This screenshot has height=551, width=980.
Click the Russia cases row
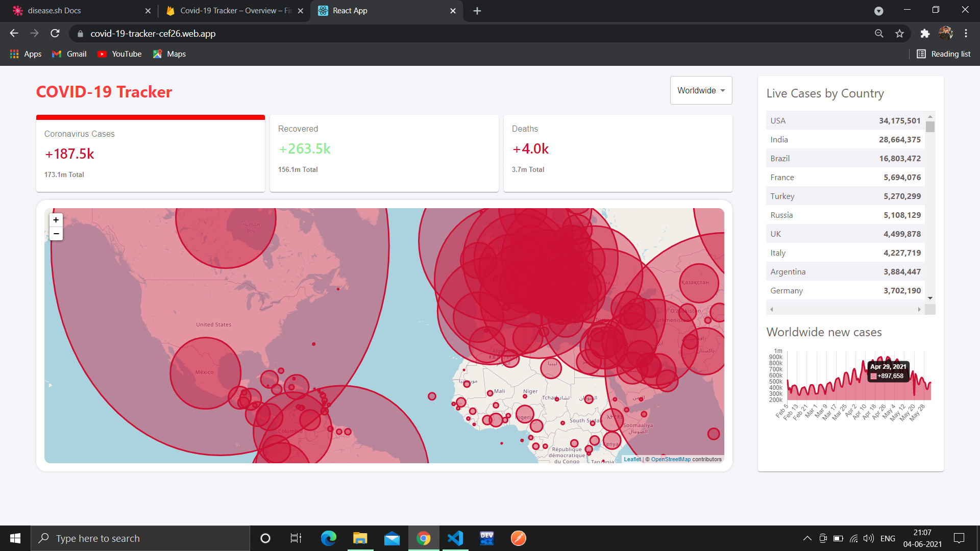point(846,215)
